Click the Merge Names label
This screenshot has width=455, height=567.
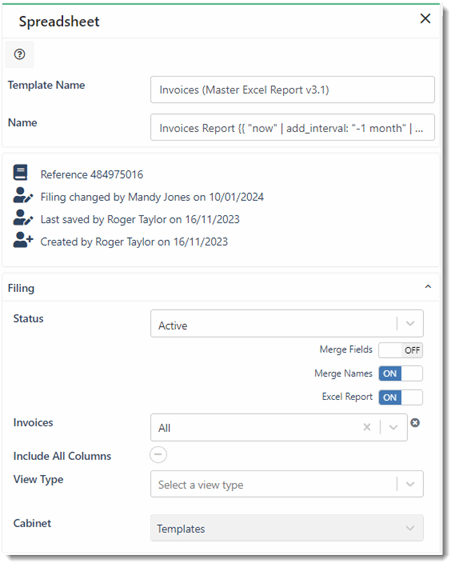pyautogui.click(x=343, y=373)
